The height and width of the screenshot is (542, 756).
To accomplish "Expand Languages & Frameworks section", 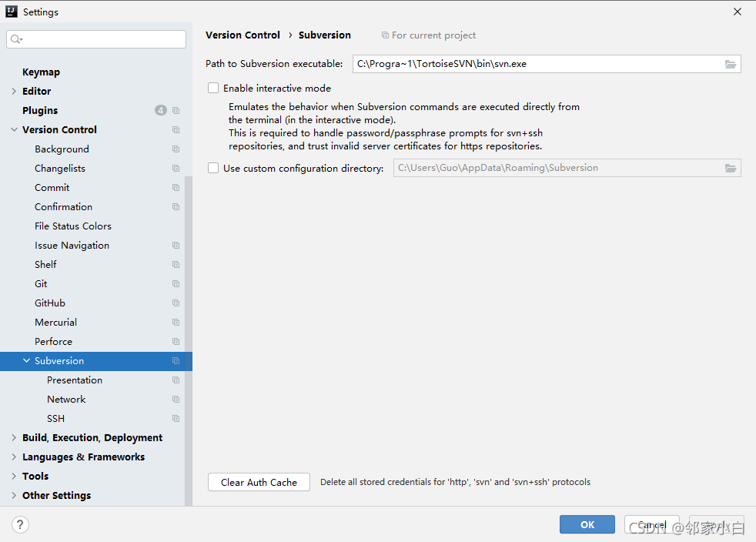I will [x=14, y=457].
